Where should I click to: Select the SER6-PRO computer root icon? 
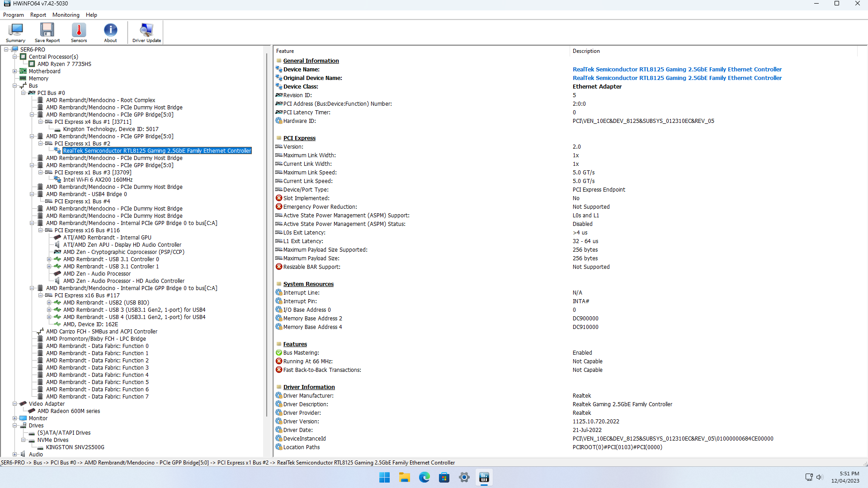pos(15,49)
